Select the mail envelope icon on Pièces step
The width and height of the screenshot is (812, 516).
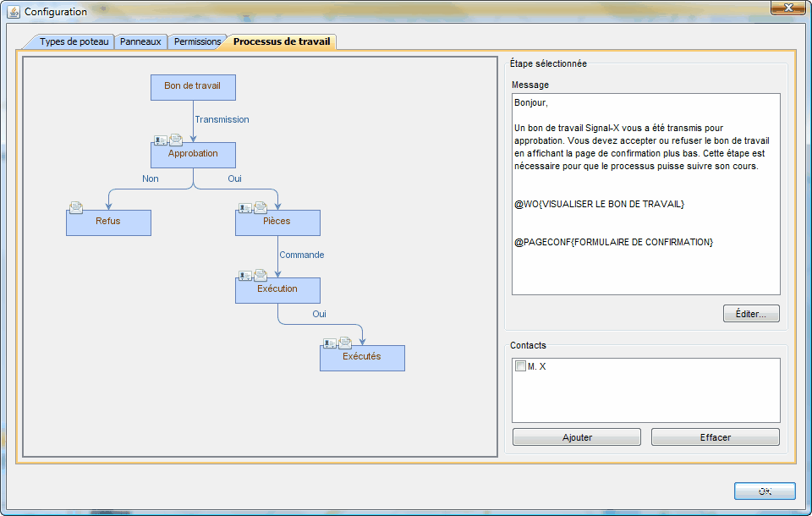coord(261,207)
